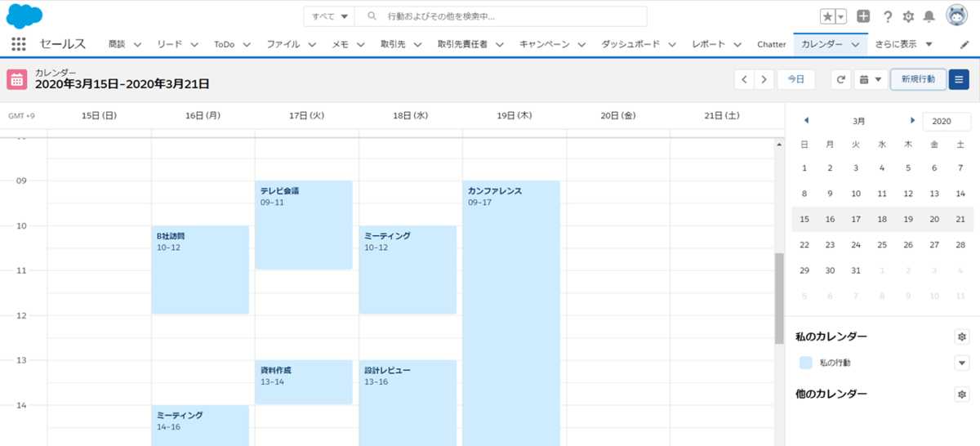
Task: Show next month in mini calendar
Action: pyautogui.click(x=912, y=121)
